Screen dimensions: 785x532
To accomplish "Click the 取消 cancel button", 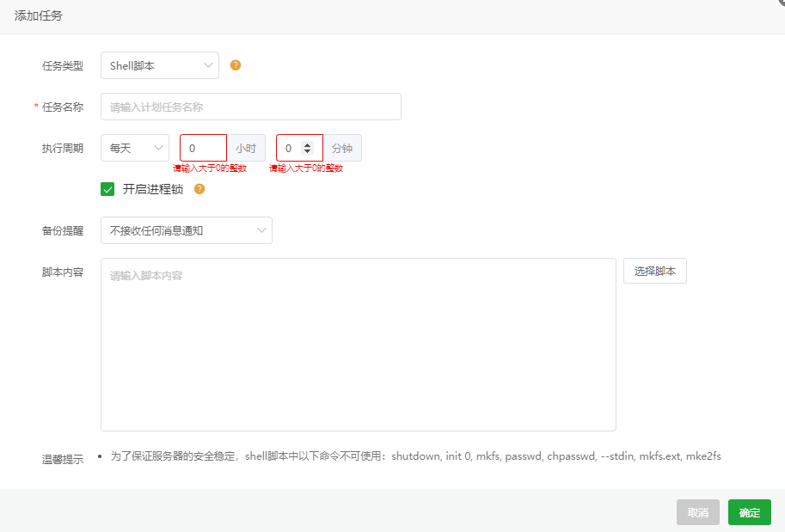I will click(698, 512).
